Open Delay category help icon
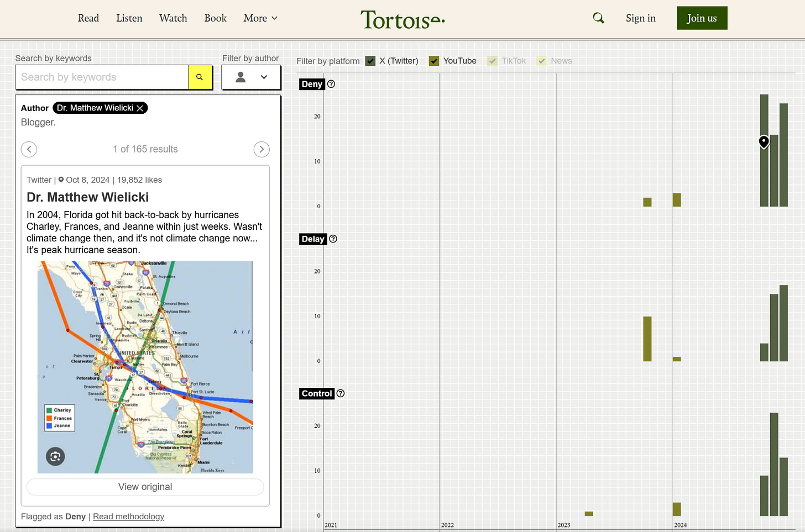Screen dimensions: 805x532 tap(333, 239)
